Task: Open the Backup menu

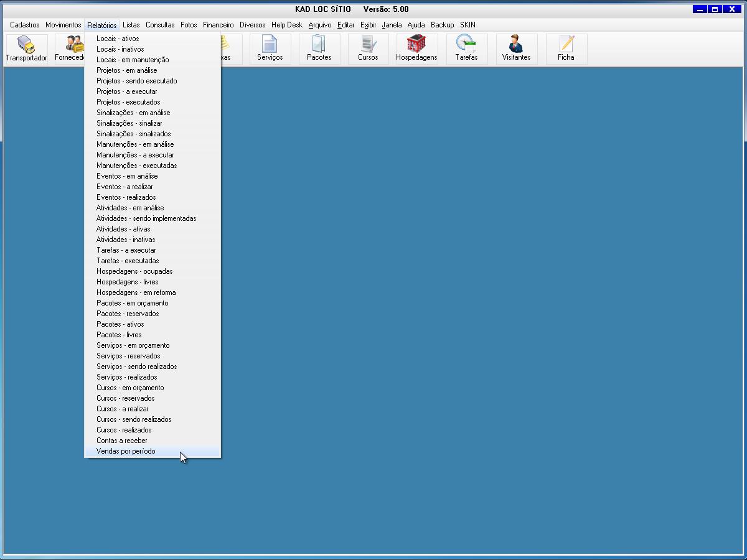Action: tap(443, 25)
